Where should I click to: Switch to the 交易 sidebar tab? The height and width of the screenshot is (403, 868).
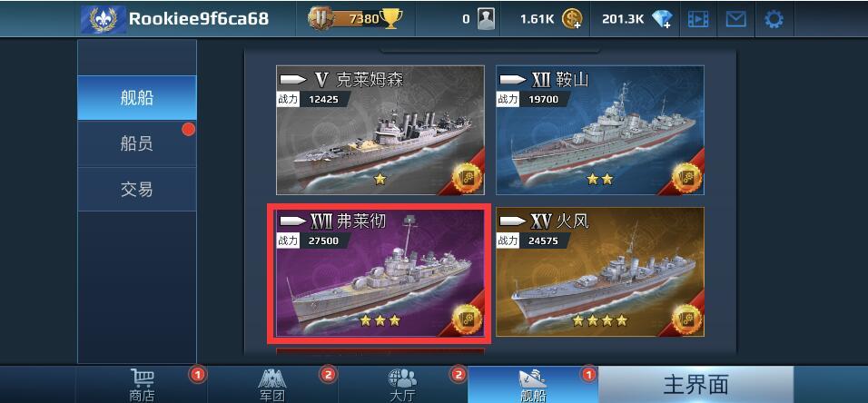click(x=137, y=190)
